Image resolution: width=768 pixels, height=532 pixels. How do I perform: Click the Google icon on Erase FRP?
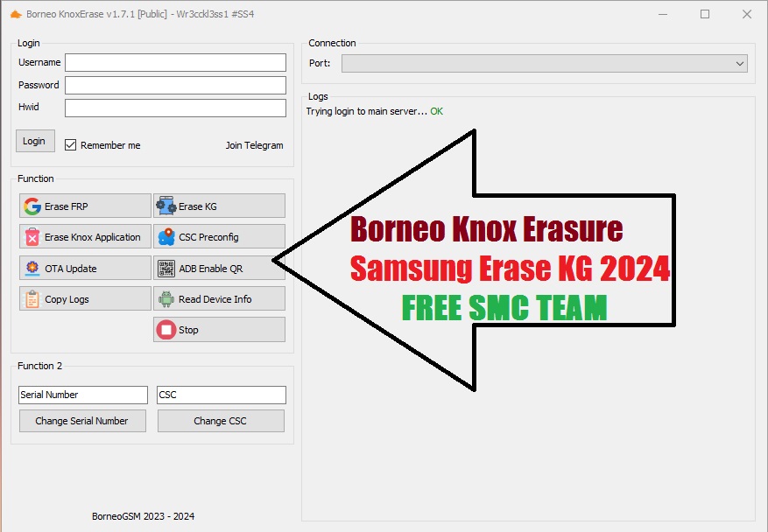tap(32, 206)
